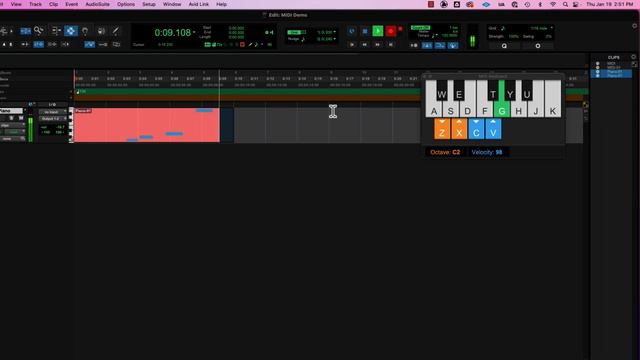Select the Scrubber speaker tool
The height and width of the screenshot is (360, 640).
pos(101,31)
